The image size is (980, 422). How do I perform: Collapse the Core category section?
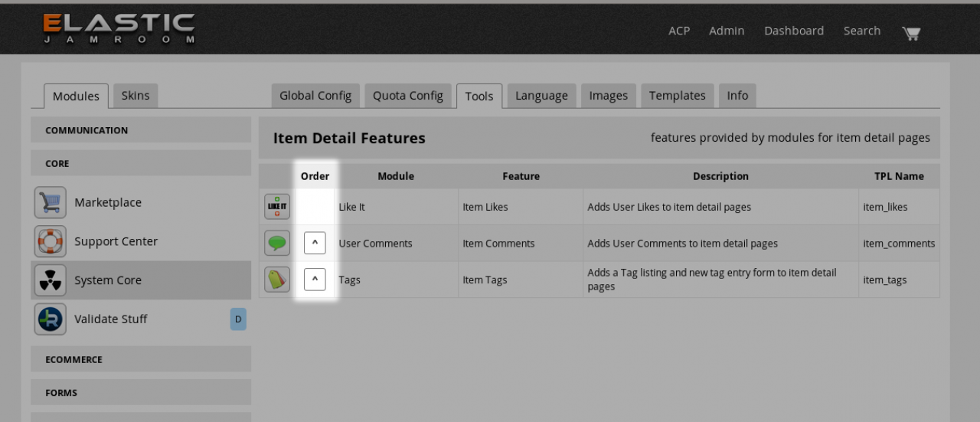click(141, 163)
